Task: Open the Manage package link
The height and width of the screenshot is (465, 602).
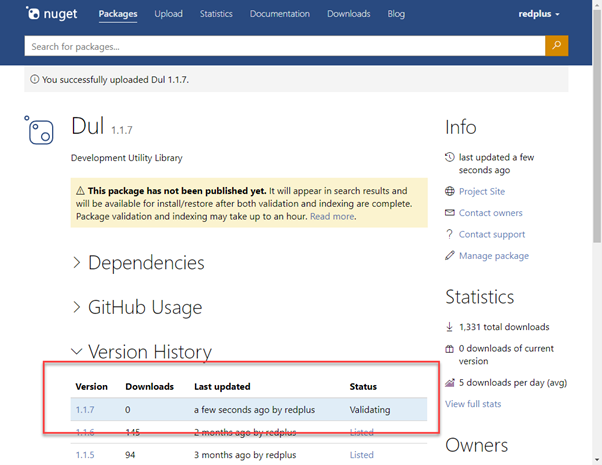Action: coord(494,256)
